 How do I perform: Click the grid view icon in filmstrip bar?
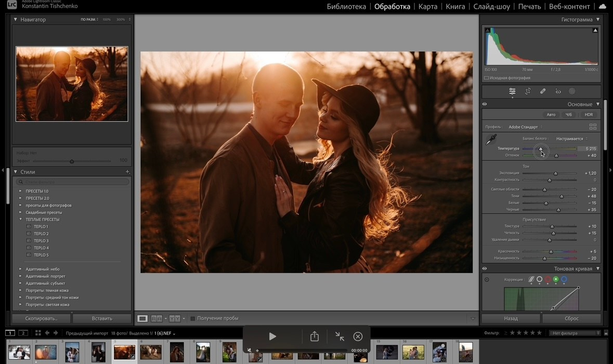pos(38,333)
